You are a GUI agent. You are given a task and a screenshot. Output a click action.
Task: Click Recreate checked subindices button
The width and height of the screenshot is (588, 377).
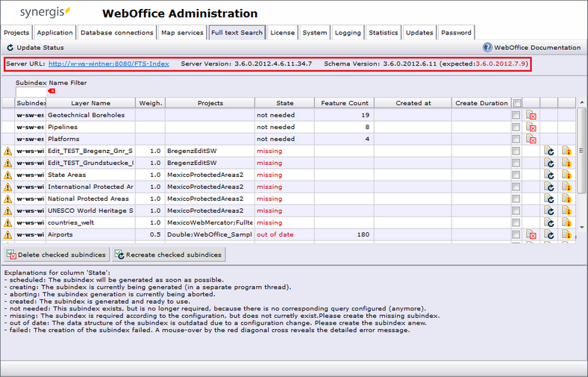169,255
